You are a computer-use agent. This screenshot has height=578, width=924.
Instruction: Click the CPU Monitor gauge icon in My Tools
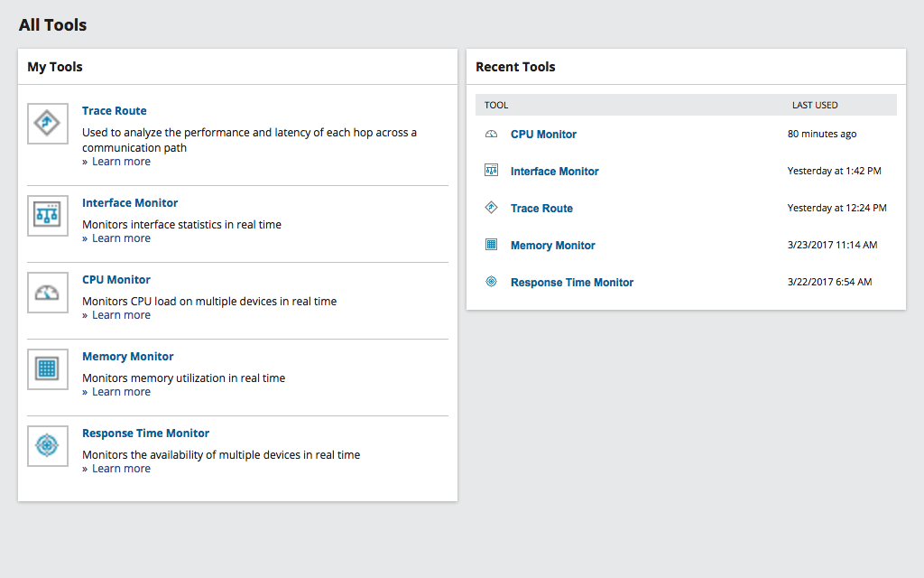[x=47, y=293]
